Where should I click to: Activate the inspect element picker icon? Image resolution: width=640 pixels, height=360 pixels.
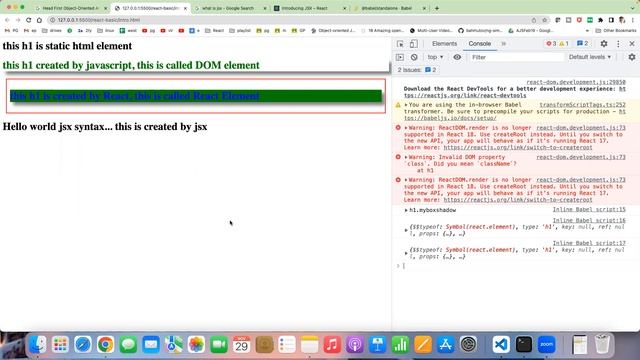click(x=400, y=44)
